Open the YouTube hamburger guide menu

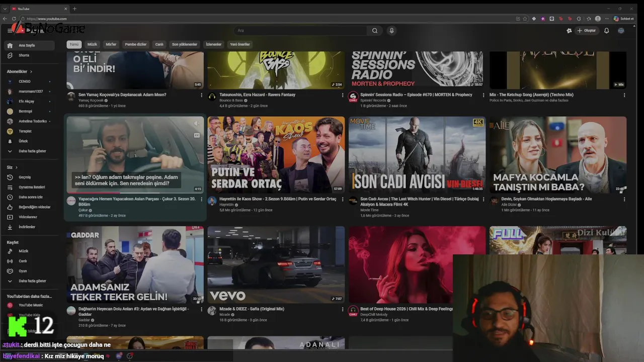click(10, 31)
